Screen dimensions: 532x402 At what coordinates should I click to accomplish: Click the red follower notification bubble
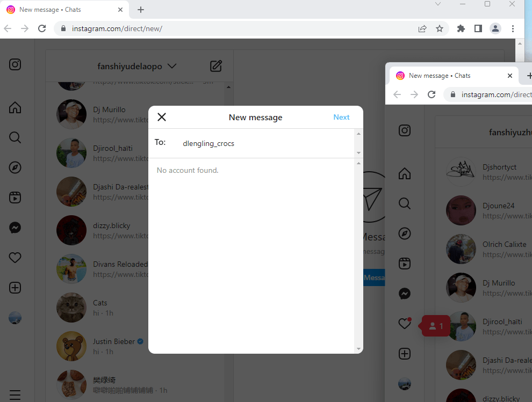[436, 326]
